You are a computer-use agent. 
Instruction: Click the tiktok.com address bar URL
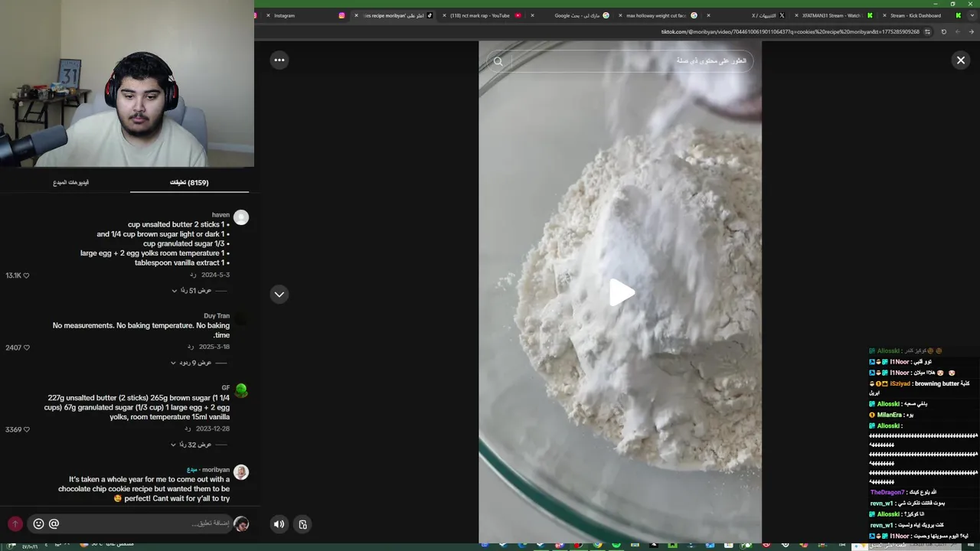(x=790, y=31)
